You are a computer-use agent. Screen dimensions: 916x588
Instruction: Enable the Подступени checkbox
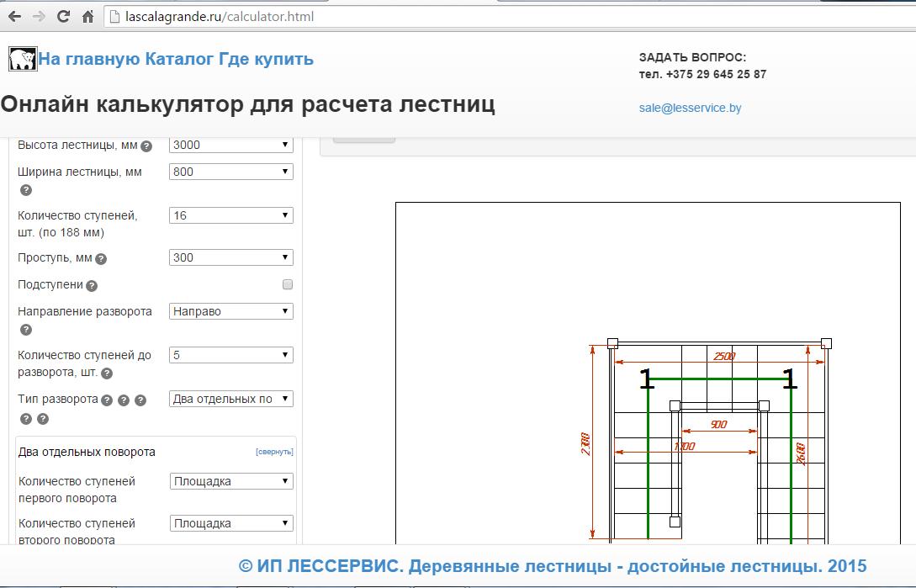coord(288,284)
